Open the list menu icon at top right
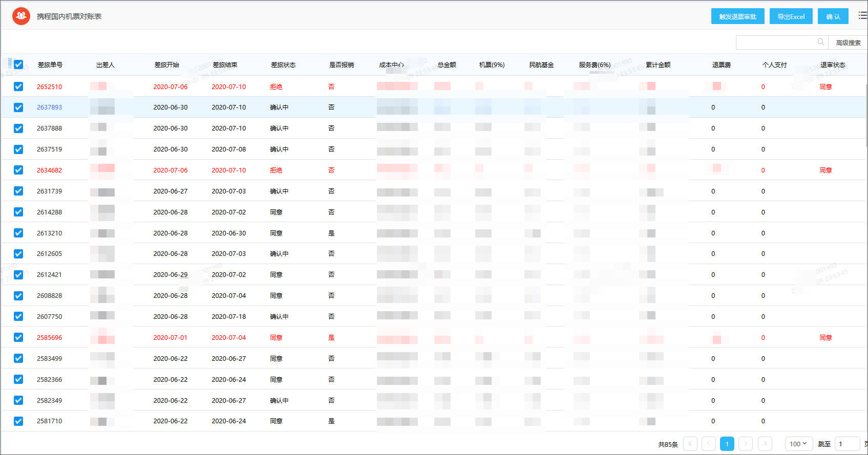 862,16
